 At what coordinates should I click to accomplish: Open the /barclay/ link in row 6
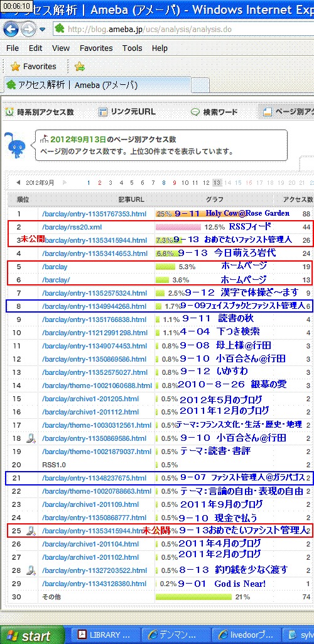[x=56, y=280]
